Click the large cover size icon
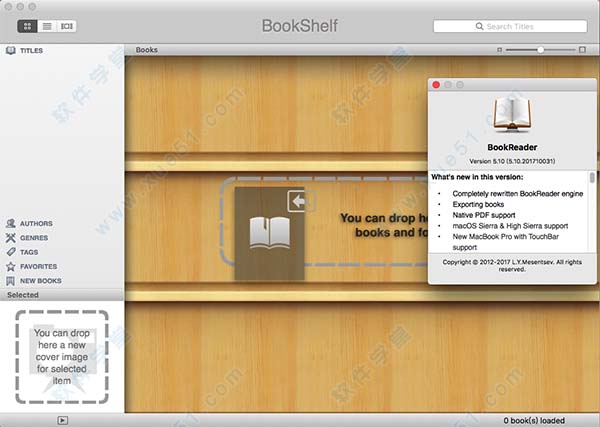 tap(582, 50)
